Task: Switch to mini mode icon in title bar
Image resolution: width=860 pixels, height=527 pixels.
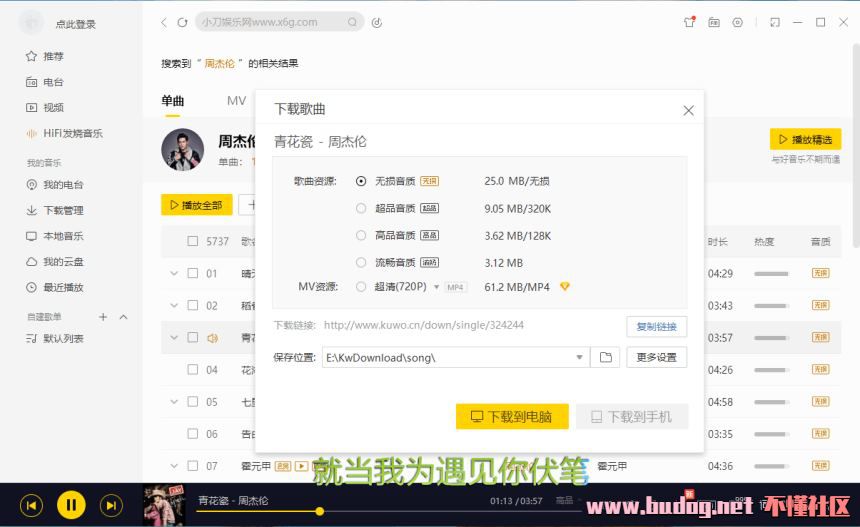Action: pos(774,22)
